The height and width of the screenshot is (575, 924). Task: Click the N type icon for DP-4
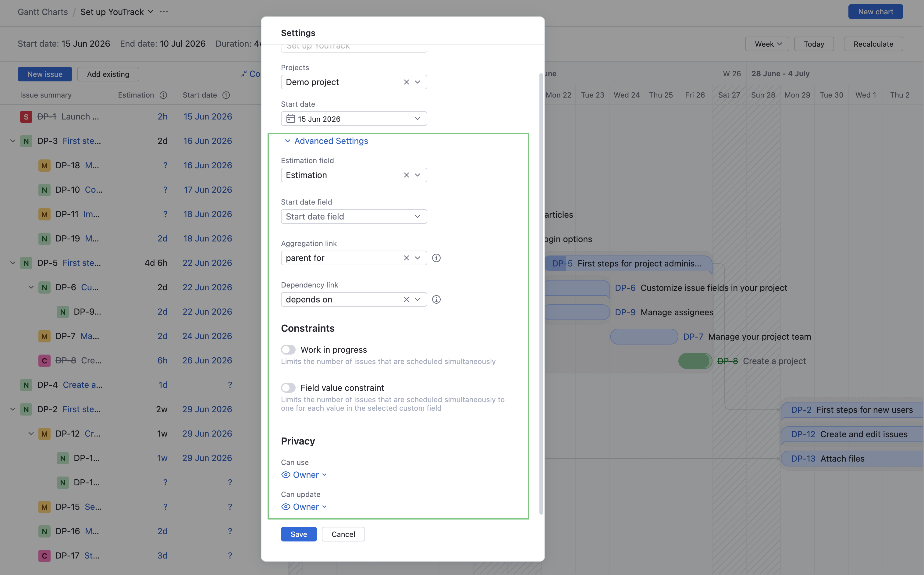[x=26, y=385]
